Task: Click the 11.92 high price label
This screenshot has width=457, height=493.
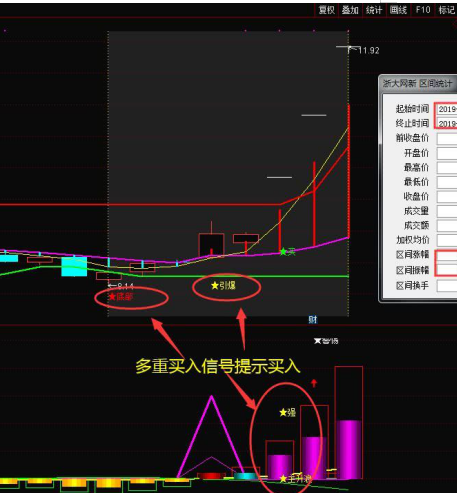Action: (x=368, y=51)
